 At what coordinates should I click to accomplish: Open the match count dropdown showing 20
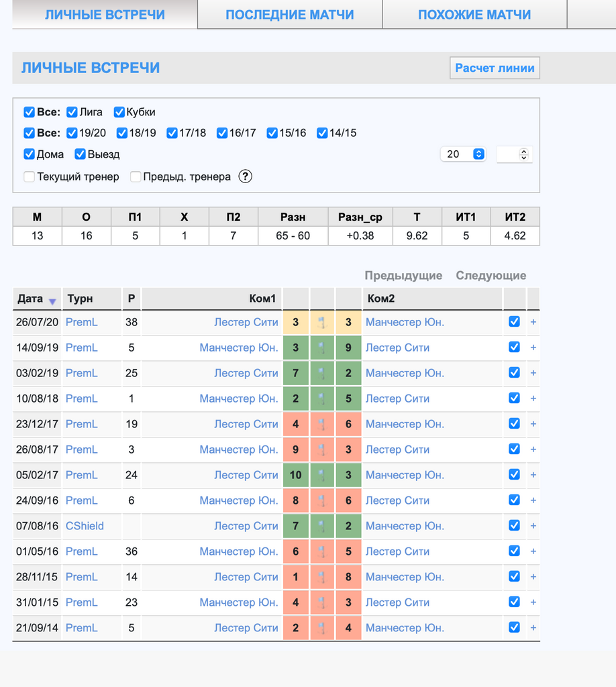tap(462, 154)
